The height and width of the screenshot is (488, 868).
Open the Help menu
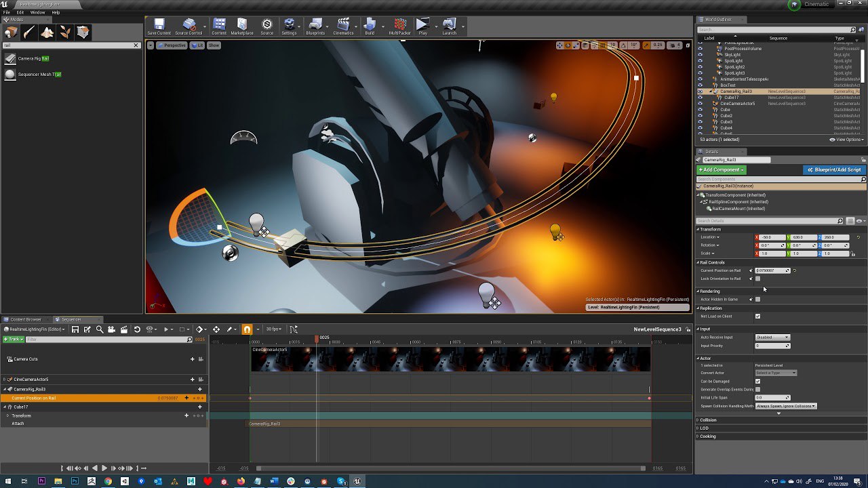click(56, 12)
